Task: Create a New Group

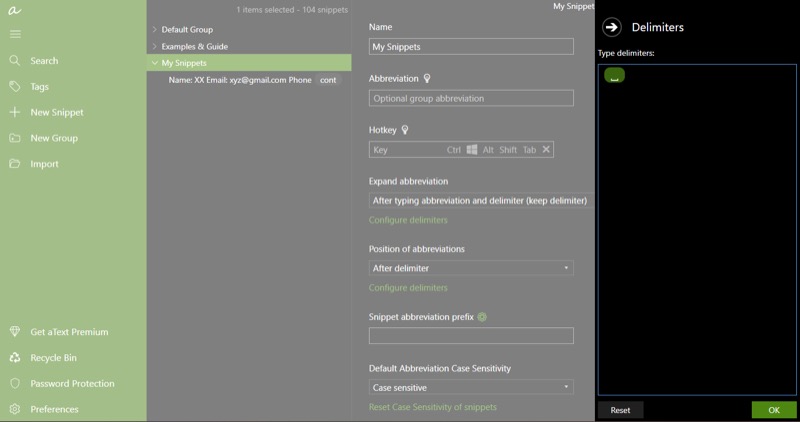Action: point(54,138)
